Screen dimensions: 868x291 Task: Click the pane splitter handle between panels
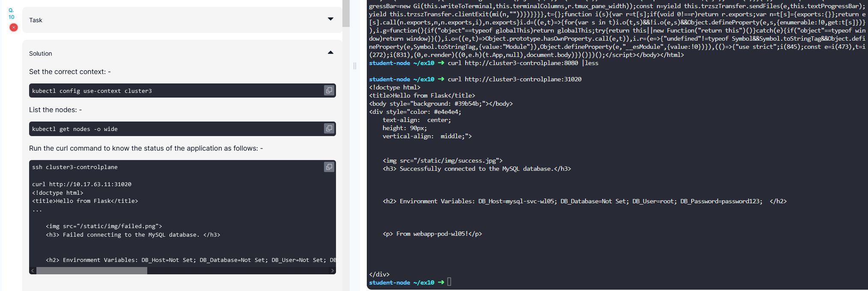[x=354, y=65]
